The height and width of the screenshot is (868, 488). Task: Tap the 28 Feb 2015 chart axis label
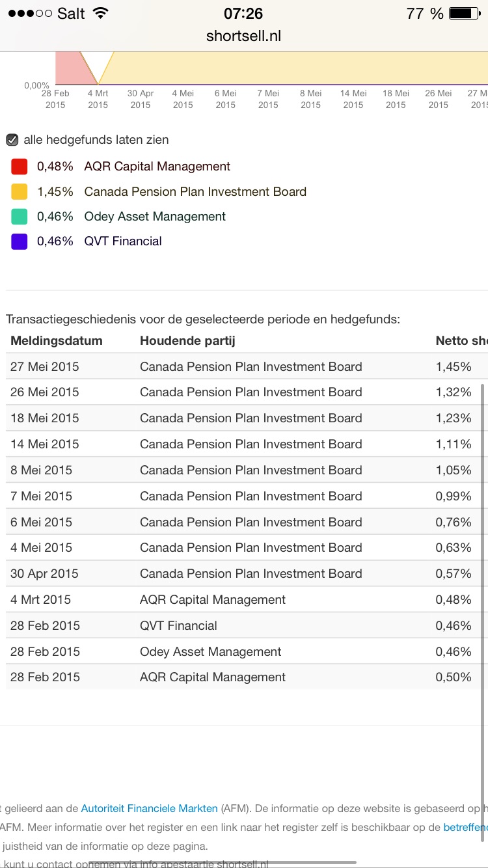click(x=55, y=99)
